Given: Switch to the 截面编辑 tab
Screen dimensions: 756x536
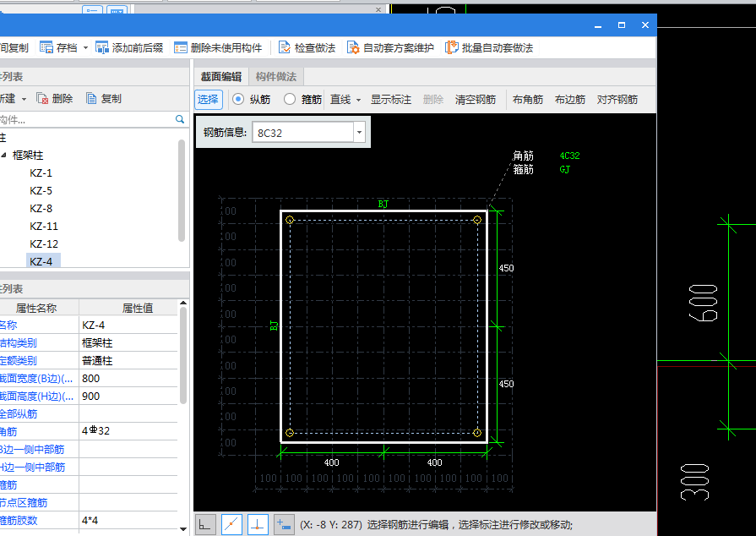Looking at the screenshot, I should pyautogui.click(x=221, y=76).
